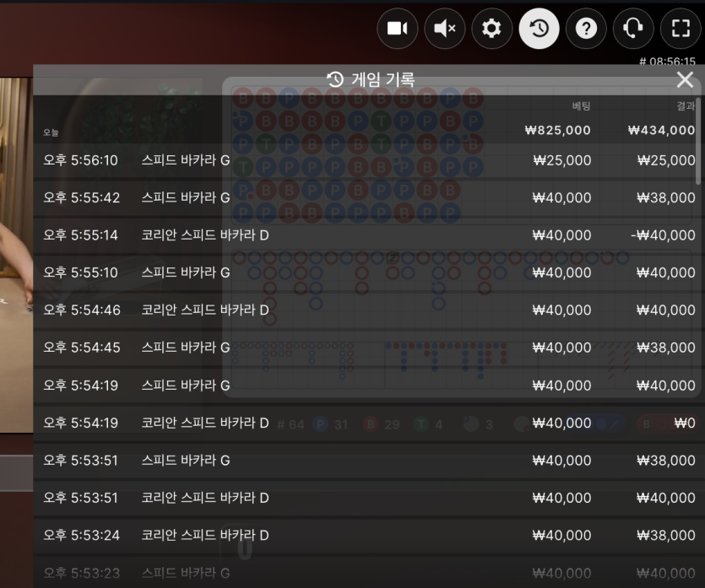Open the 5:53:51 스피드 바카라 G record
This screenshot has width=705, height=588.
[364, 461]
